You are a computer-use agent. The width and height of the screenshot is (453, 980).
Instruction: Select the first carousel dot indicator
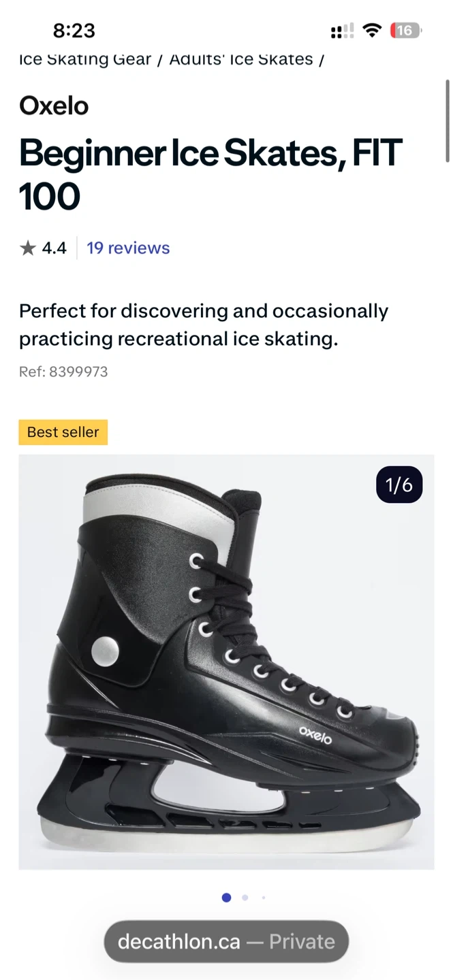click(x=227, y=898)
